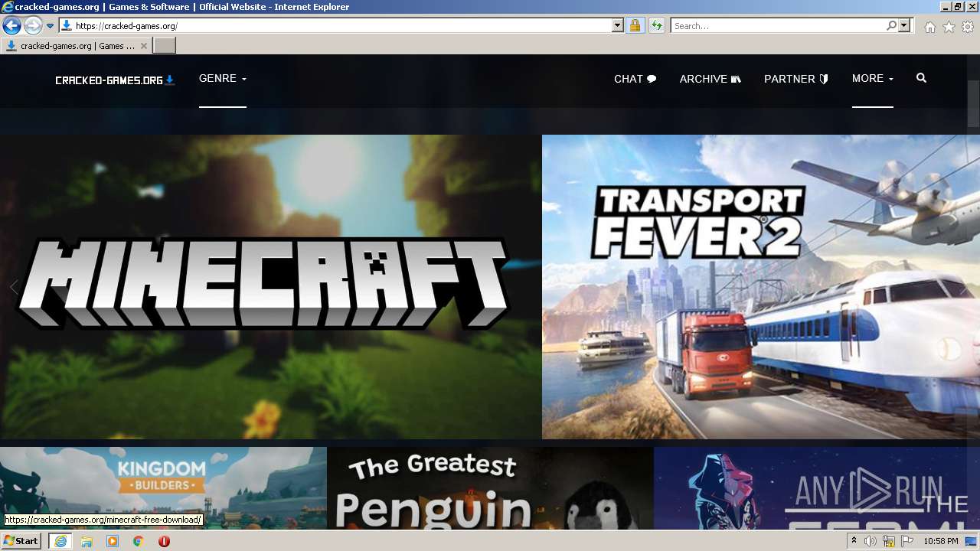Image resolution: width=980 pixels, height=551 pixels.
Task: Open the CHAT page
Action: (x=635, y=79)
